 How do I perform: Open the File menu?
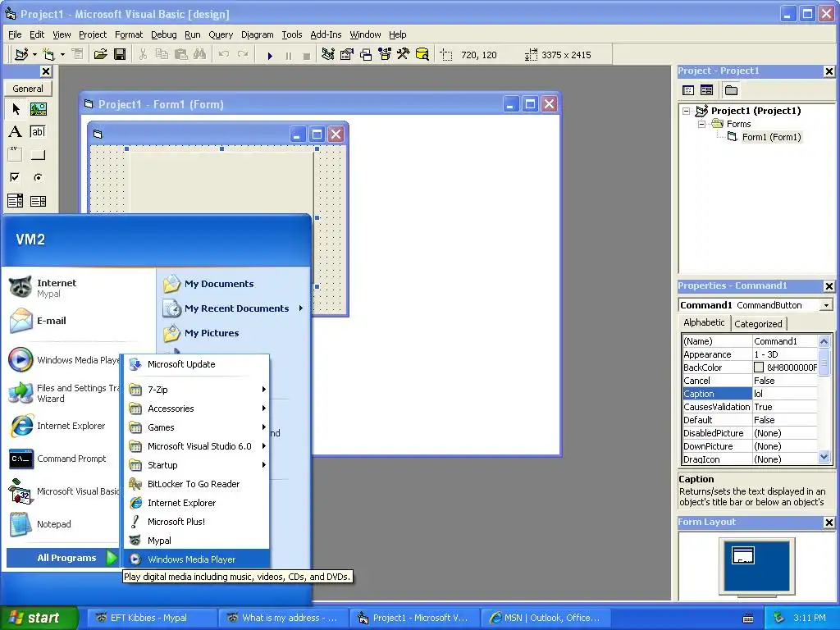15,34
